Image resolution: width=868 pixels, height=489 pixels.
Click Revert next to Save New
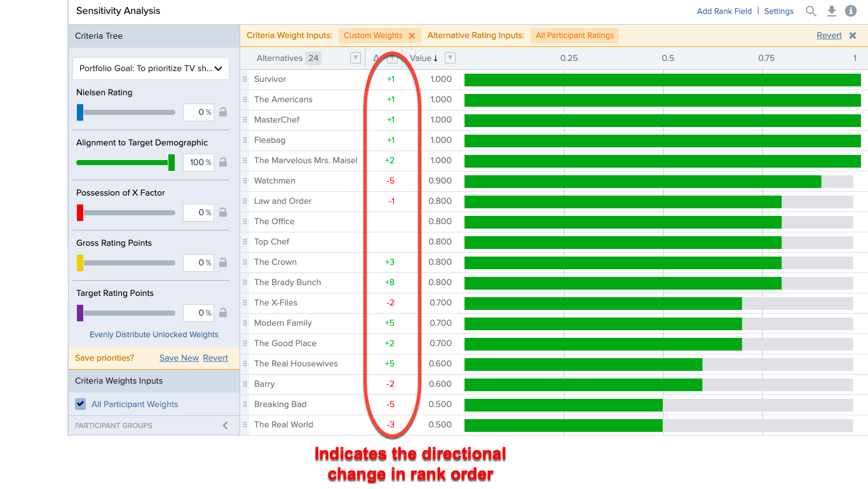point(215,358)
